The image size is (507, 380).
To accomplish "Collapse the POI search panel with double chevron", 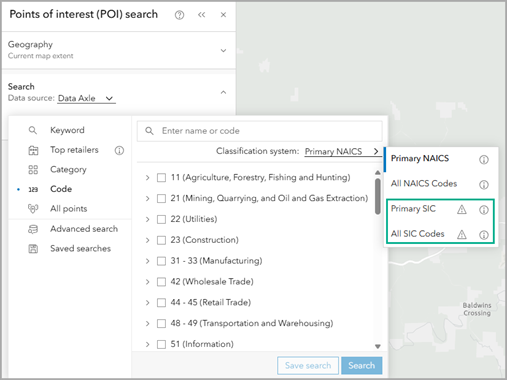I will point(202,15).
